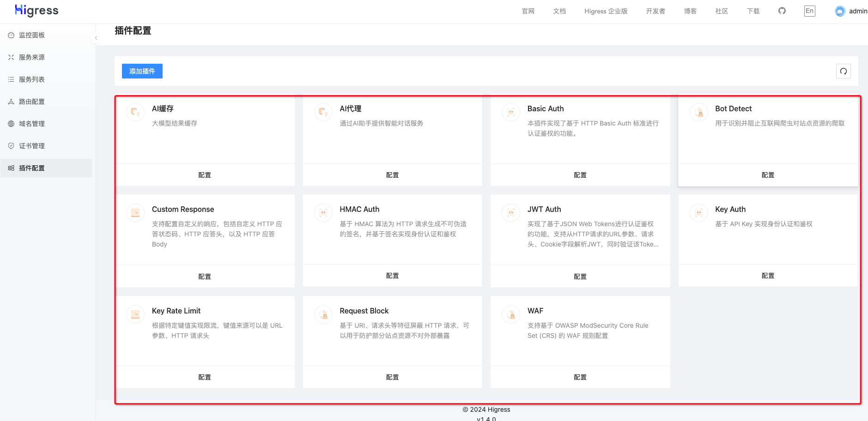This screenshot has height=421, width=868.
Task: Configure the AI缓存 plugin
Action: pyautogui.click(x=205, y=175)
